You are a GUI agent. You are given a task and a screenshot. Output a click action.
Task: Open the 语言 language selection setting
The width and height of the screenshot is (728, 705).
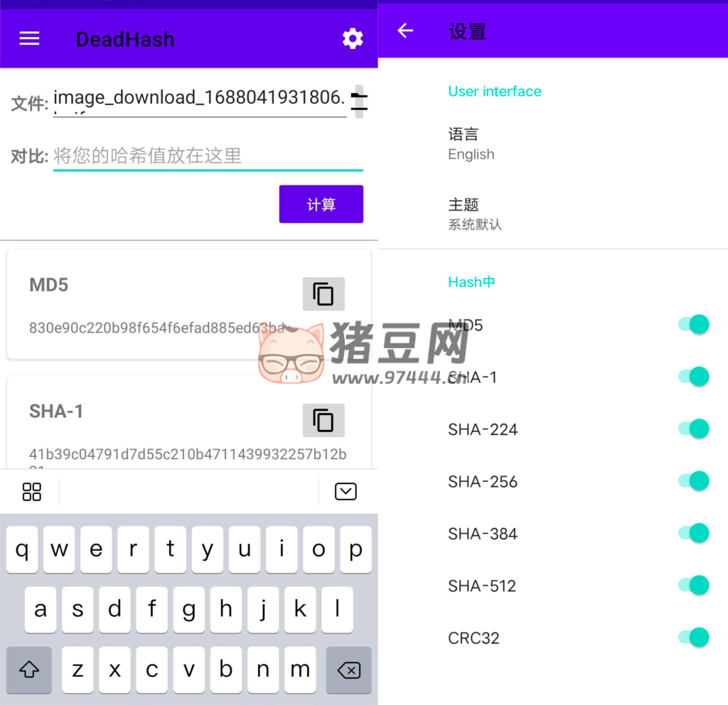(471, 144)
